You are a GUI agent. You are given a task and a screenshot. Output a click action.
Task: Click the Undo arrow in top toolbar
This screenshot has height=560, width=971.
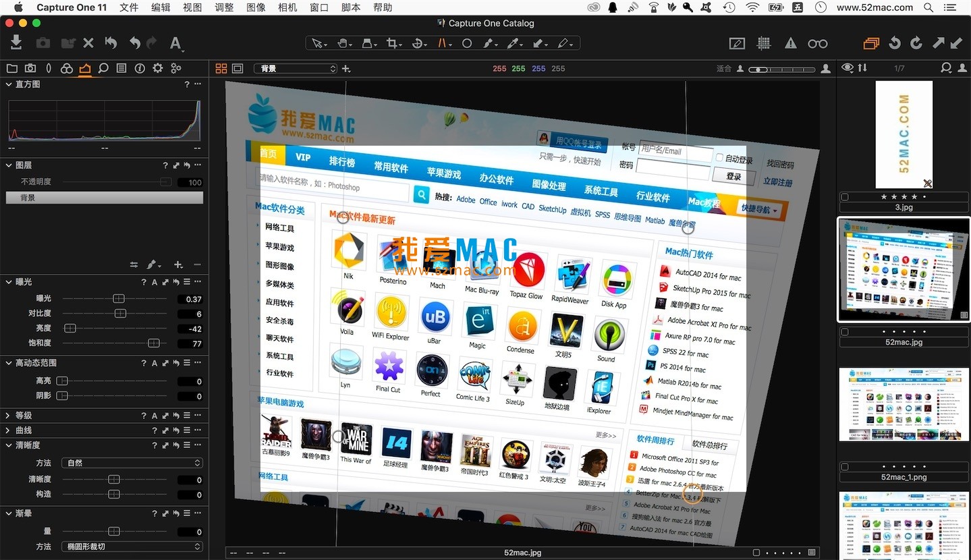click(135, 43)
